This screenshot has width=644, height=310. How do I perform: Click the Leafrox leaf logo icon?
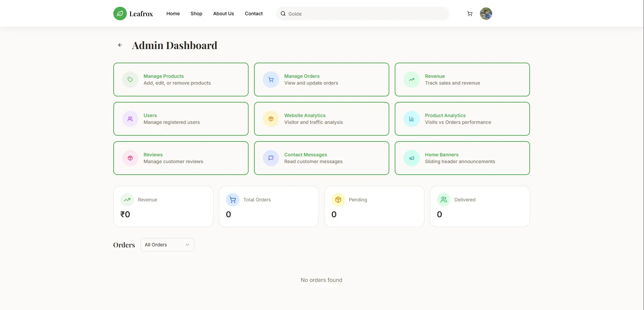tap(120, 14)
